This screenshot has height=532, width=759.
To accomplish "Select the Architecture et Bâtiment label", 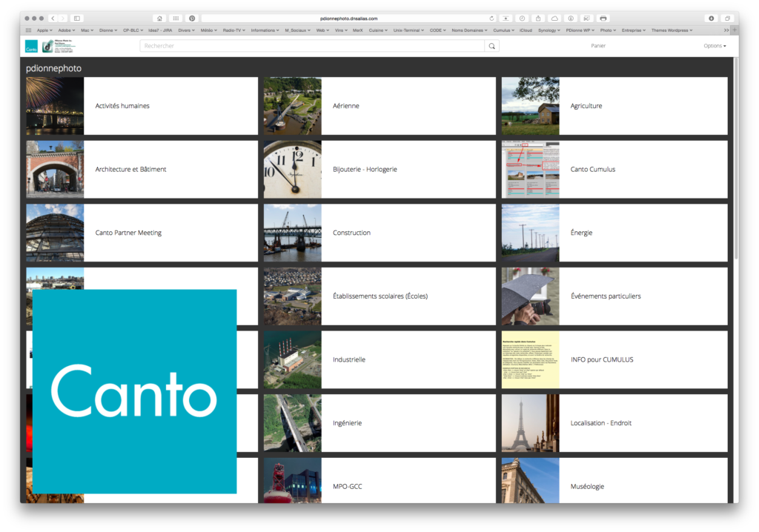I will tap(130, 170).
